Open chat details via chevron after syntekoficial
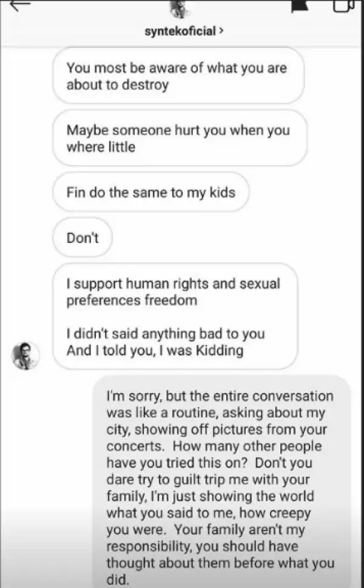364x588 pixels. click(x=220, y=31)
